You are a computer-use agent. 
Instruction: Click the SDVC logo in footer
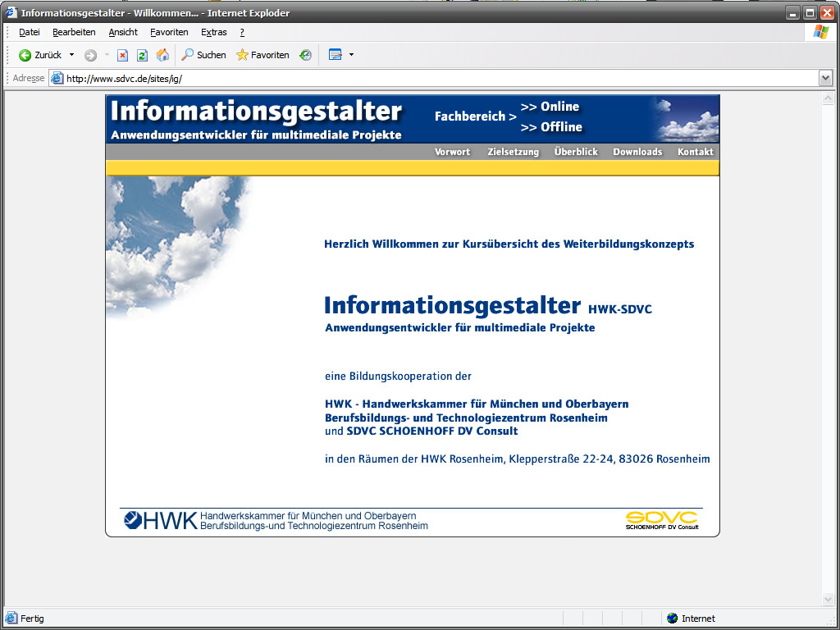tap(662, 520)
